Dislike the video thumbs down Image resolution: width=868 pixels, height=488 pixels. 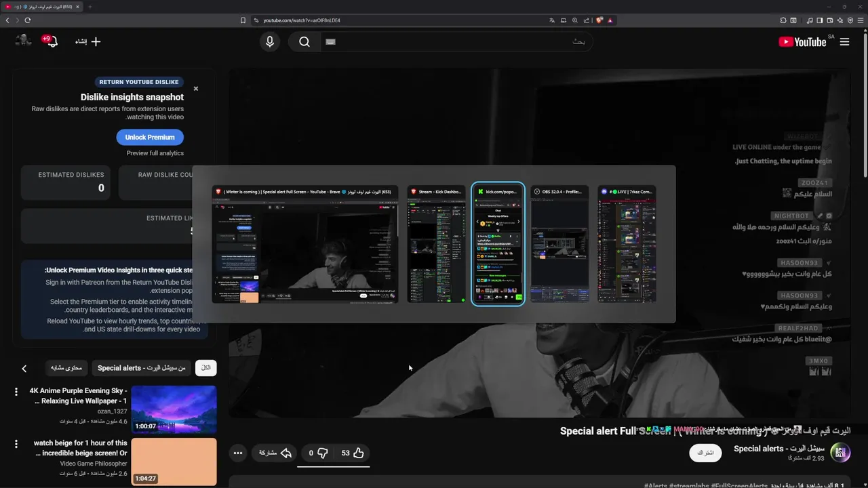[x=318, y=453]
